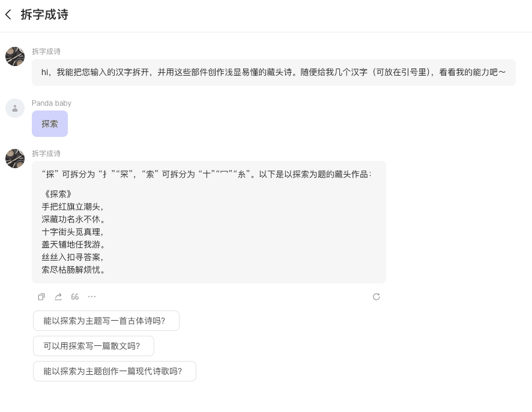
Task: Quote the reply with the quotation mark icon
Action: [75, 297]
